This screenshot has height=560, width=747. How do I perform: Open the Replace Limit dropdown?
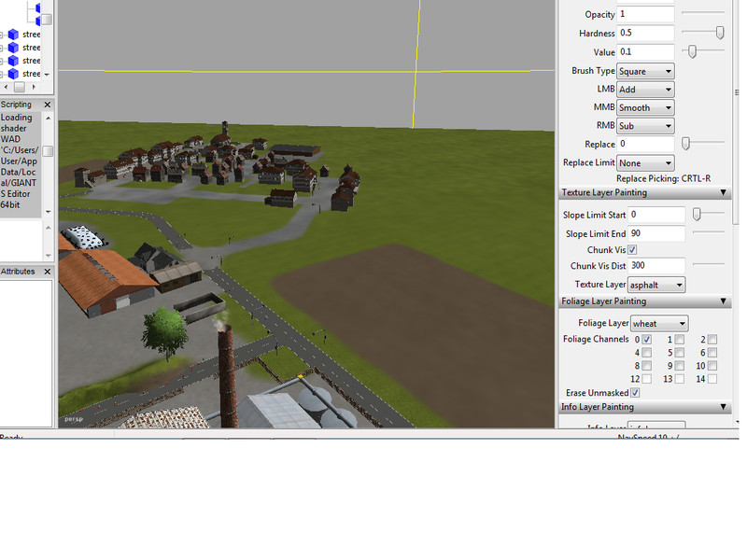[x=645, y=163]
